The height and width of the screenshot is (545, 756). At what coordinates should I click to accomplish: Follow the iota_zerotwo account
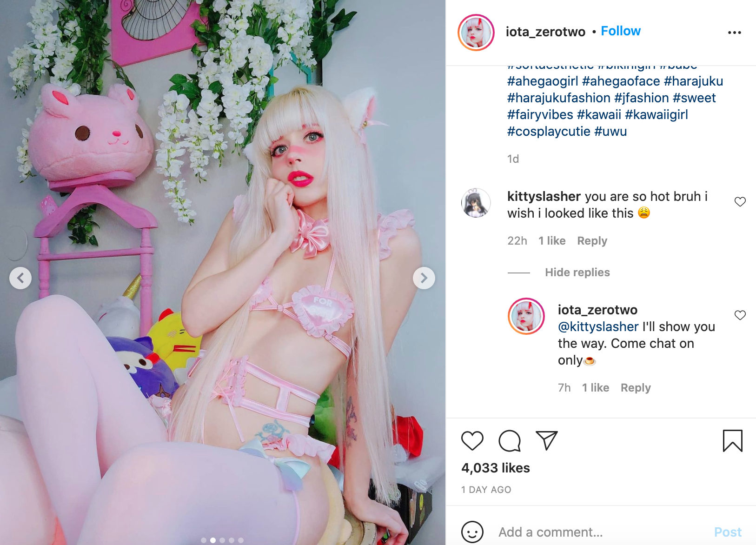(621, 31)
